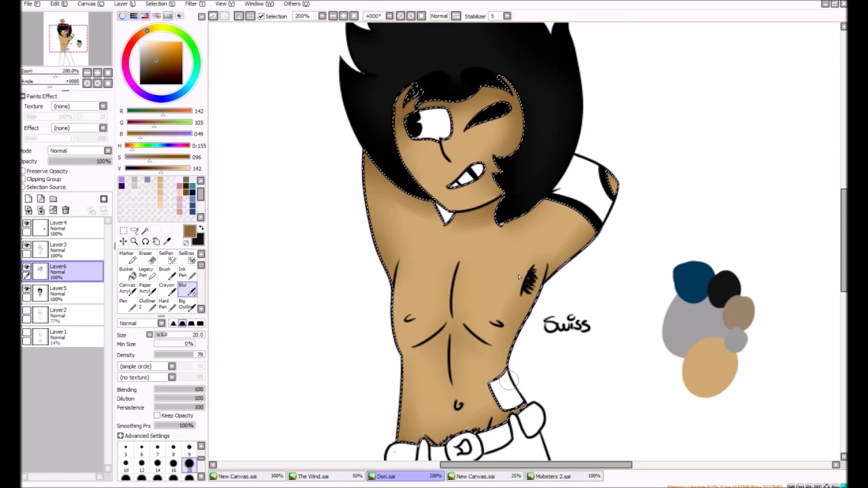Pick the rectangular selection tool

tap(123, 230)
